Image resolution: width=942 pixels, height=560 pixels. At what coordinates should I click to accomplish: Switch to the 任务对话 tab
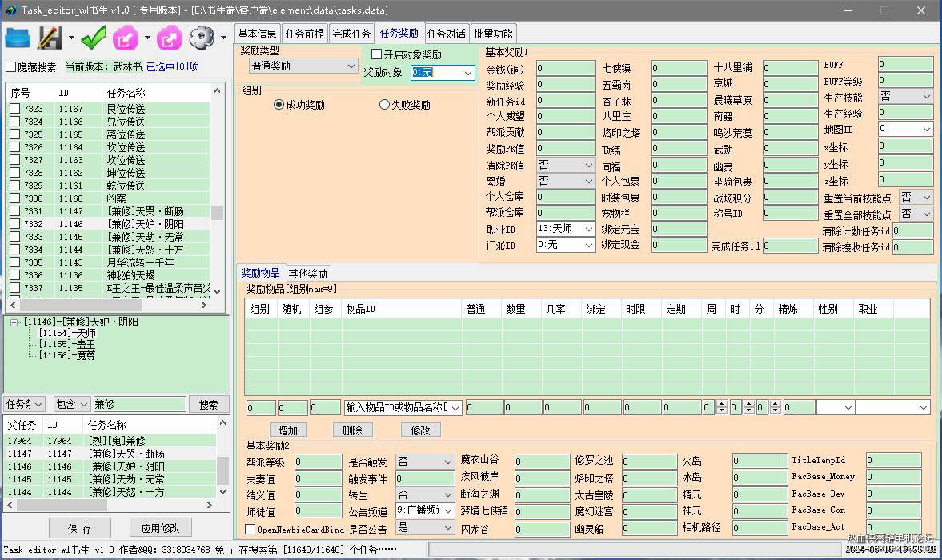coord(447,34)
